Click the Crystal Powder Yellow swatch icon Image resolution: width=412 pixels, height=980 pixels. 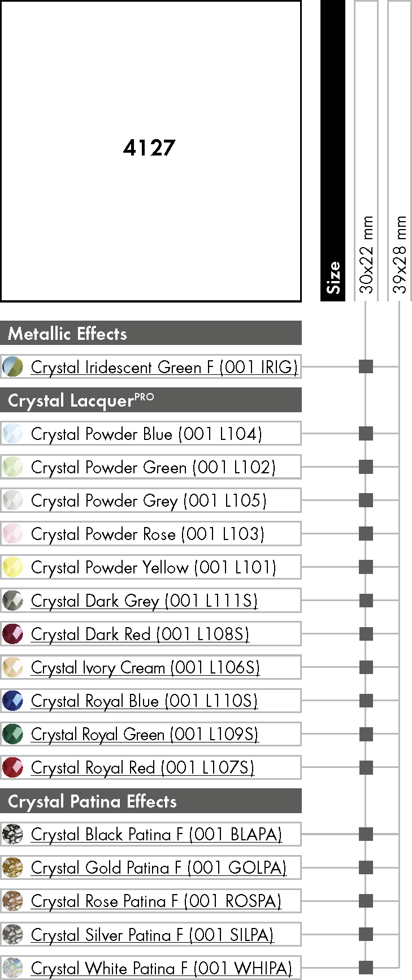pos(12,567)
